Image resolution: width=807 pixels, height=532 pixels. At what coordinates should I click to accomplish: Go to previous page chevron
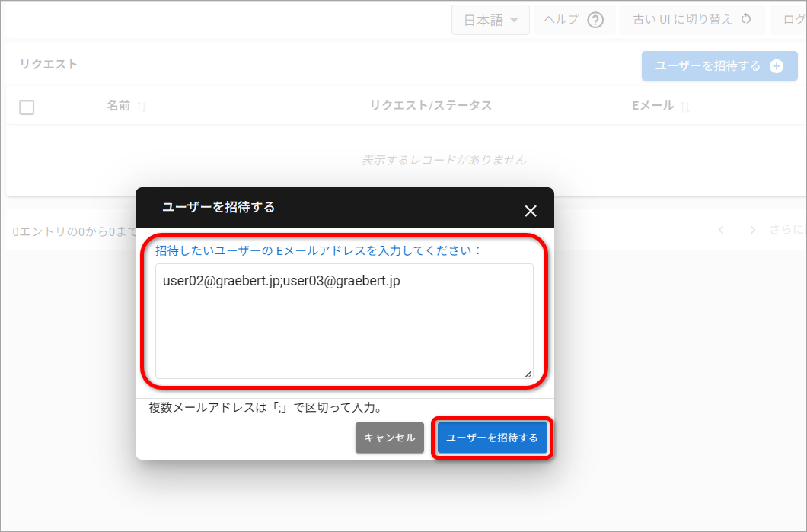pos(721,230)
